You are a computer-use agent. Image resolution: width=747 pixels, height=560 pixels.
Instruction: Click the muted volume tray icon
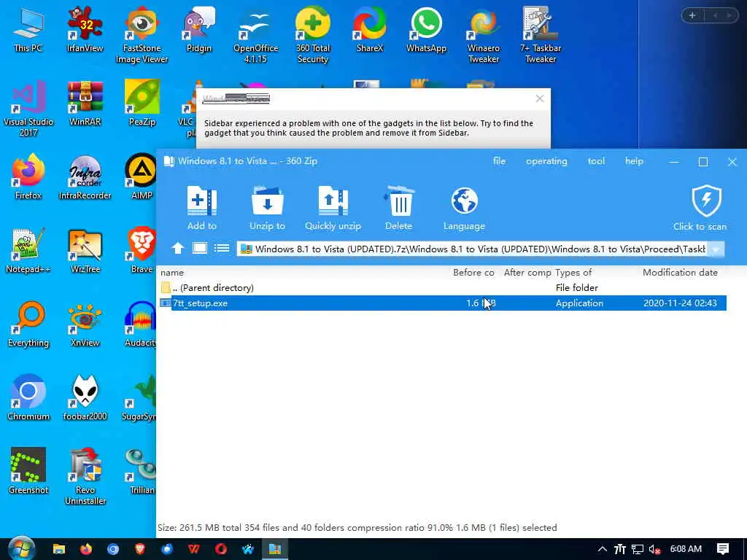coord(654,549)
